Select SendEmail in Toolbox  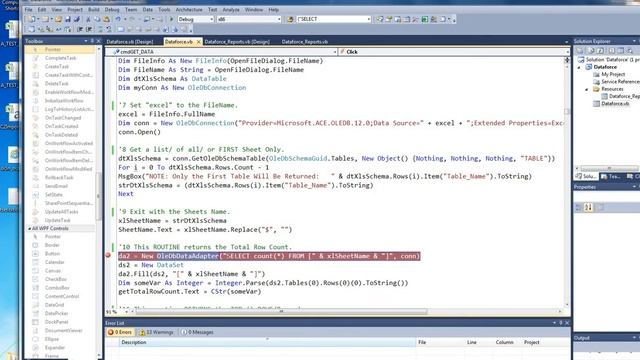point(56,186)
